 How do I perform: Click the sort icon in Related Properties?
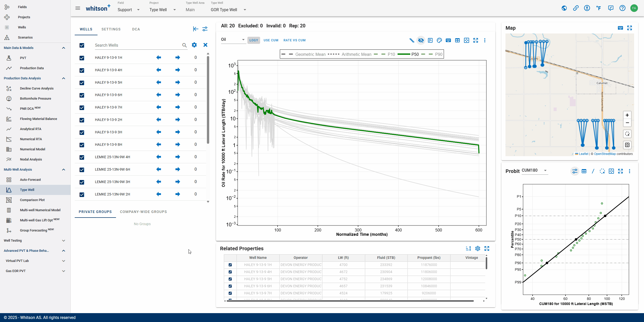(469, 248)
